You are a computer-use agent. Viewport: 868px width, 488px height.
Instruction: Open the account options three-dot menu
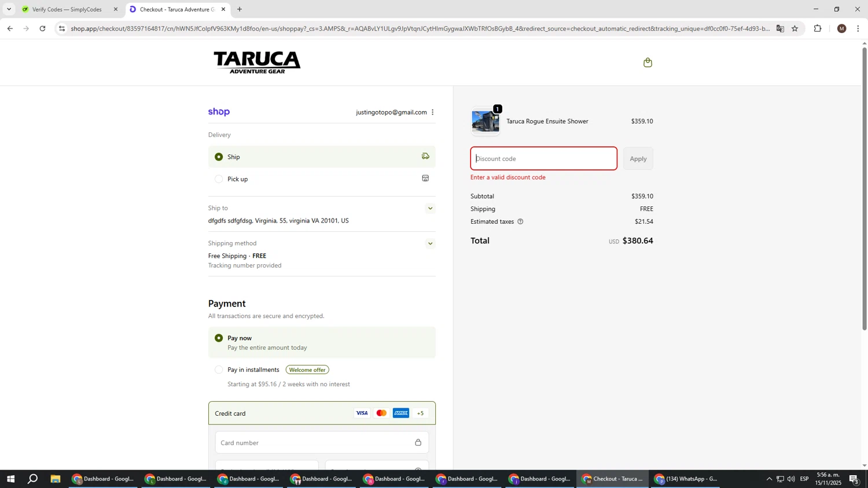(x=433, y=112)
